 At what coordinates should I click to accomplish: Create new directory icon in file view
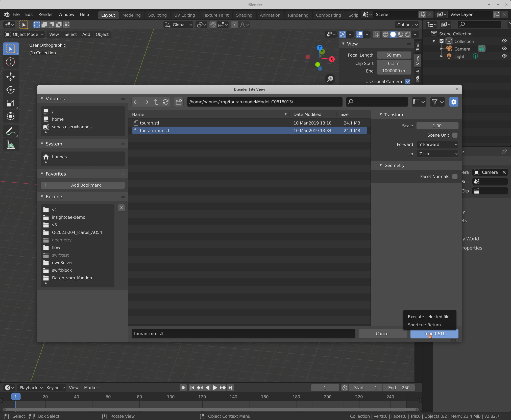(179, 102)
